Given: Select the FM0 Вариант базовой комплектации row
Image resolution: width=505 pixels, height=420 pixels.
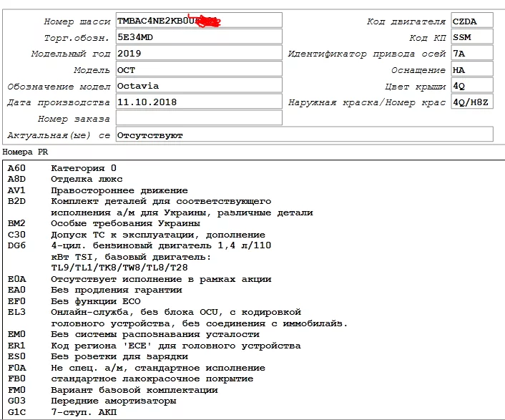Looking at the screenshot, I should click(113, 390).
